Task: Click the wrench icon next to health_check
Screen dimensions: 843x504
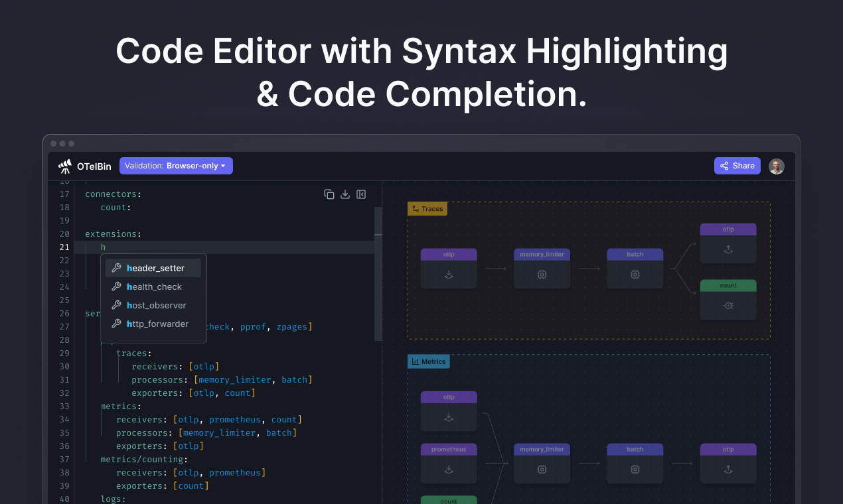Action: pos(116,286)
